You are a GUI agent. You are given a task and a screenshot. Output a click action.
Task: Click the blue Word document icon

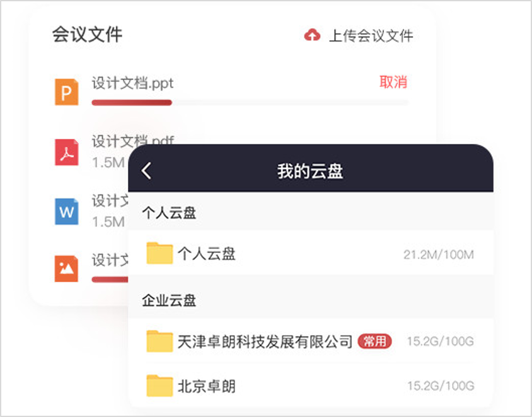click(x=67, y=211)
